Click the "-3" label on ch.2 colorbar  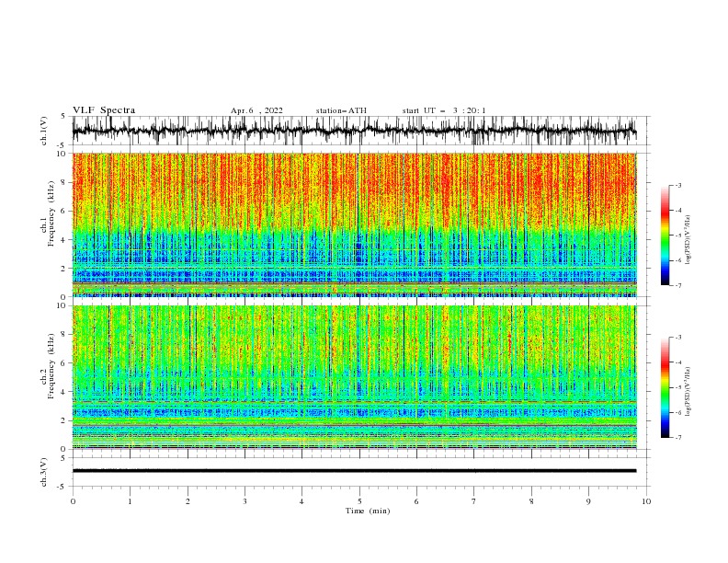pyautogui.click(x=678, y=338)
